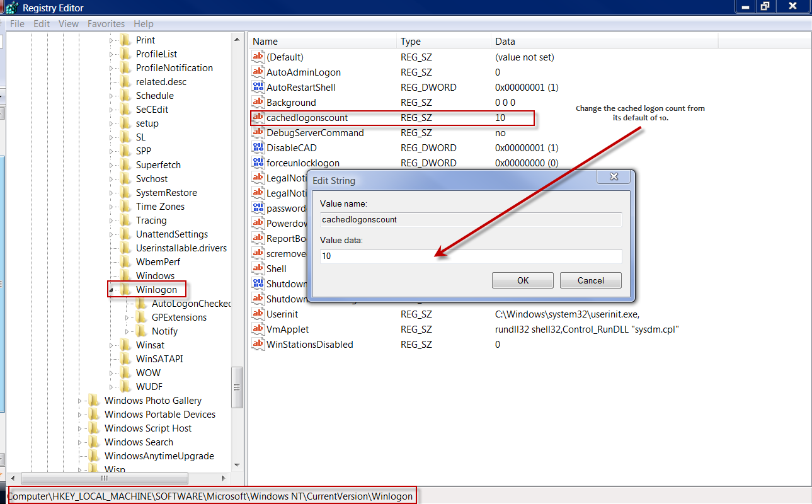Select the Windows Script Host key

tap(147, 428)
